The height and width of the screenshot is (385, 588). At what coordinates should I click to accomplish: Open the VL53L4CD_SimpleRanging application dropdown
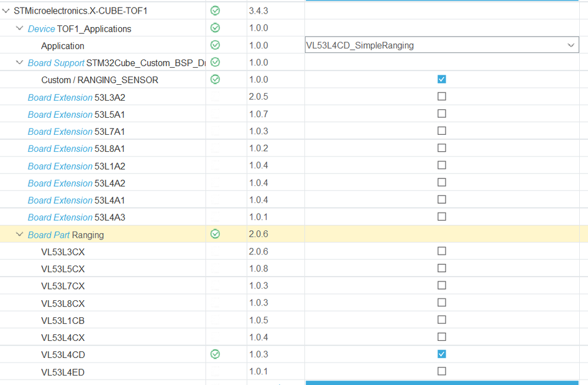click(x=442, y=45)
